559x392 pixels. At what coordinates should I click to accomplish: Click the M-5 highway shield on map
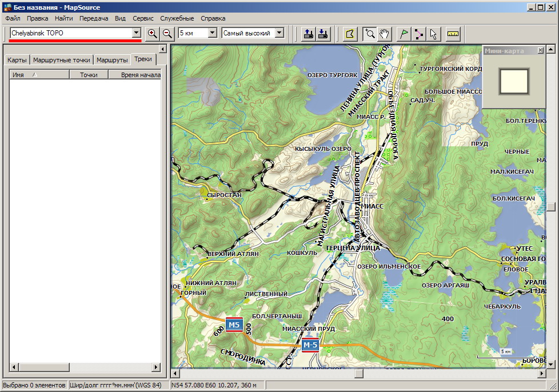click(x=310, y=345)
